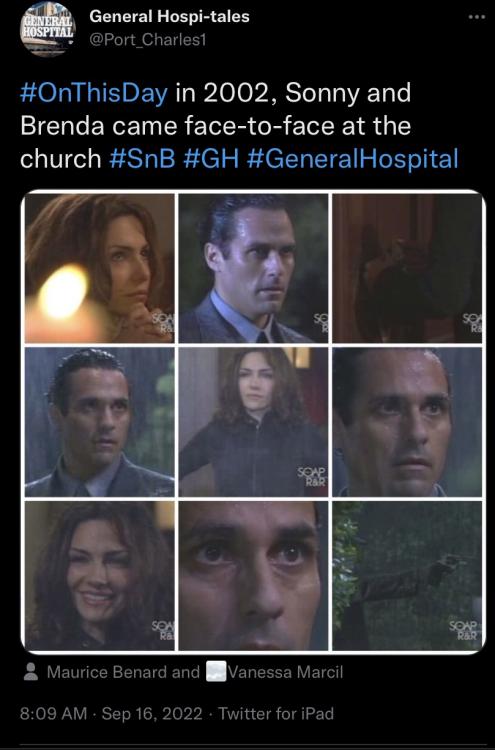View center photo of woman in black jacket

pos(253,422)
